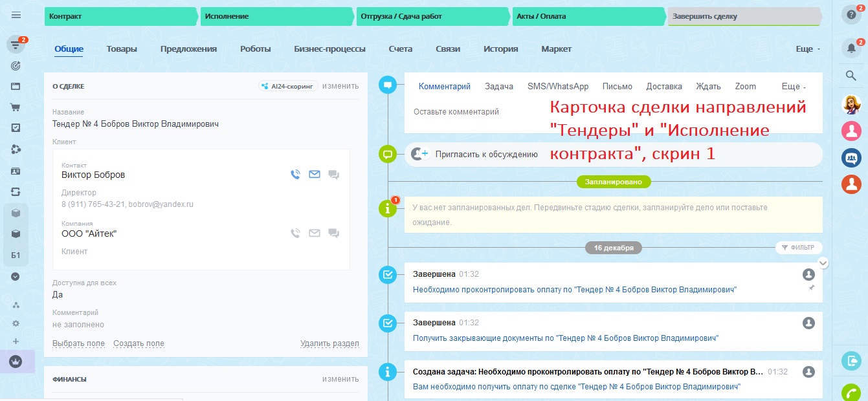
Task: Open the История tab
Action: [500, 49]
